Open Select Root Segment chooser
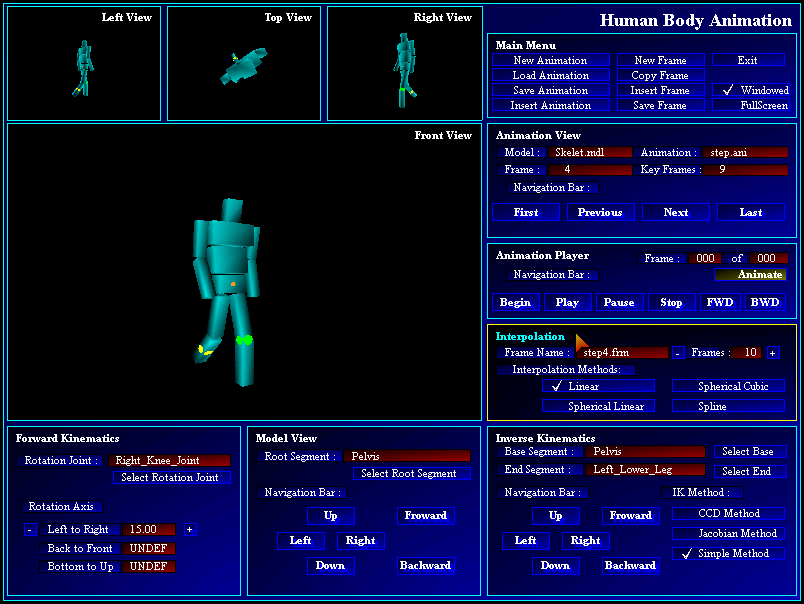 pos(413,473)
